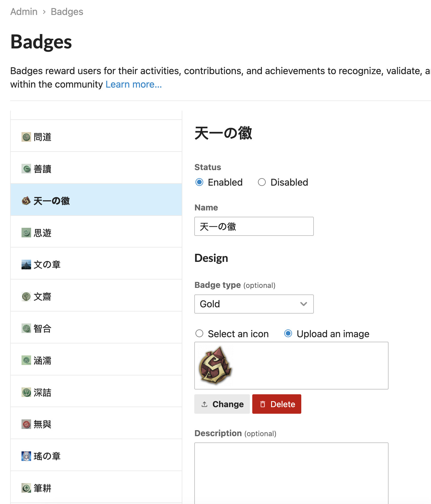Open the 思遊 badge in list

[x=42, y=233]
